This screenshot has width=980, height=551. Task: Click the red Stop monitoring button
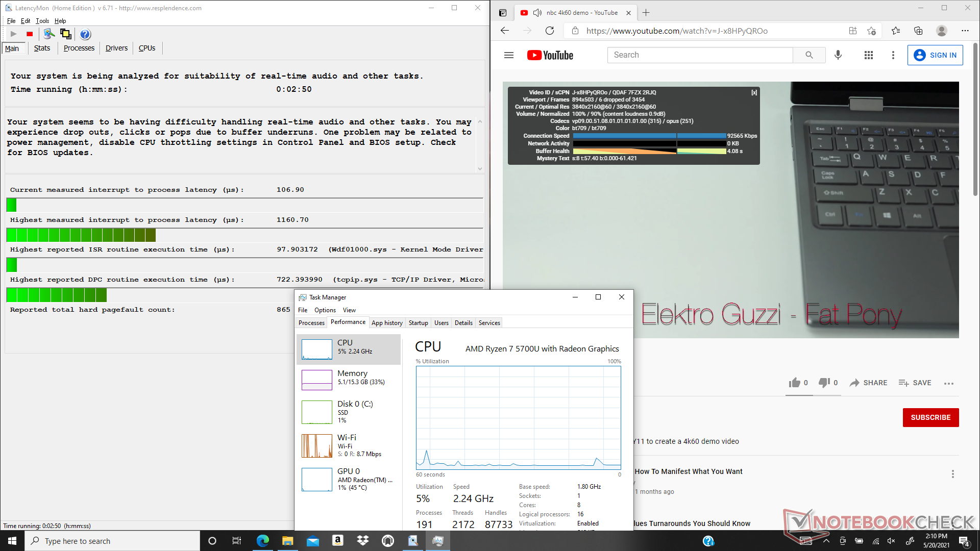[30, 34]
